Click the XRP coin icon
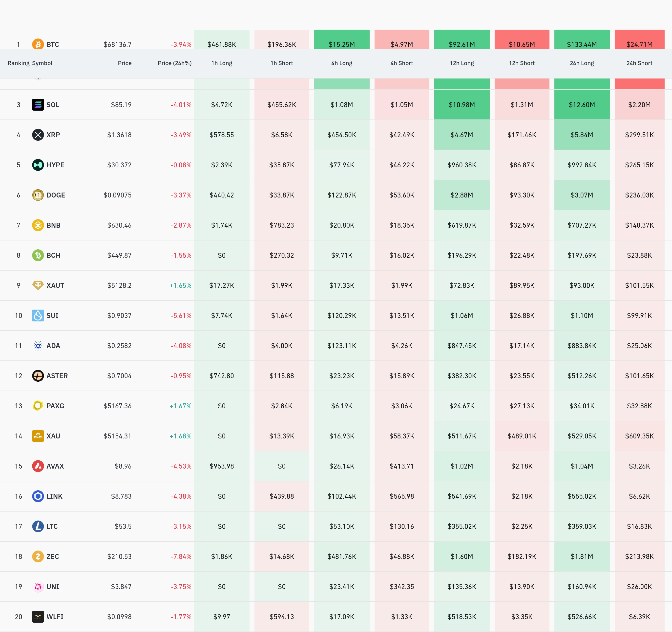Image resolution: width=672 pixels, height=632 pixels. [38, 135]
